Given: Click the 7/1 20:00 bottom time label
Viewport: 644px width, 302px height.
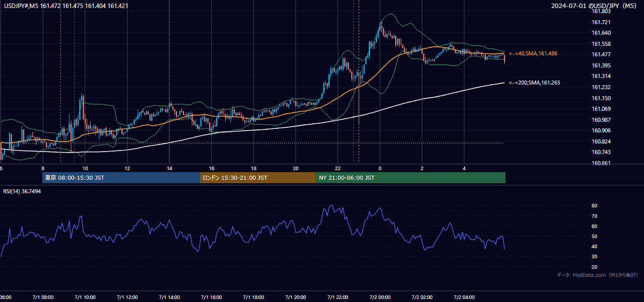Looking at the screenshot, I should tap(296, 297).
